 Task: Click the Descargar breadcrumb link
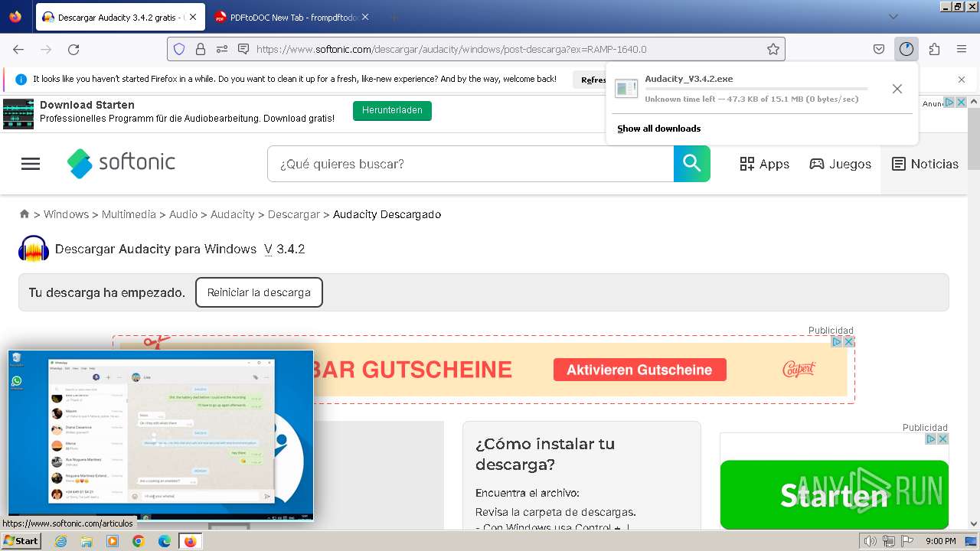[293, 214]
